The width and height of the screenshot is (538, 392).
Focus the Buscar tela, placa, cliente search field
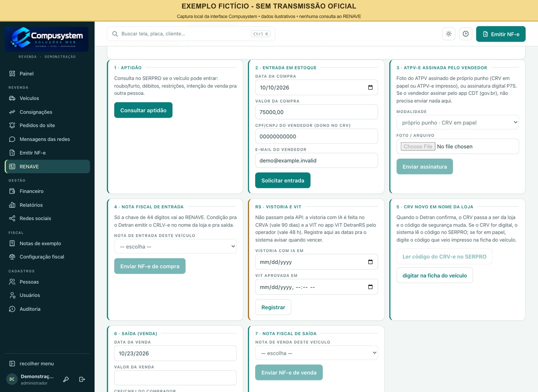[191, 34]
